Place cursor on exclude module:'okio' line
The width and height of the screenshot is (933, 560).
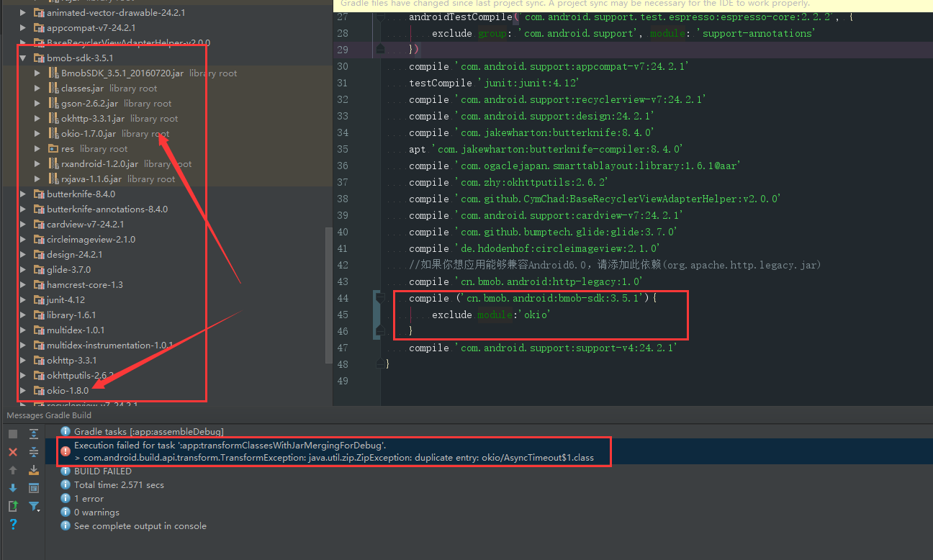coord(491,315)
